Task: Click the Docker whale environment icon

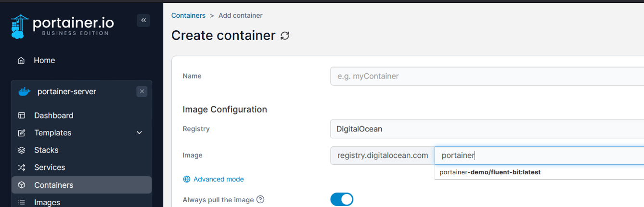Action: tap(24, 91)
